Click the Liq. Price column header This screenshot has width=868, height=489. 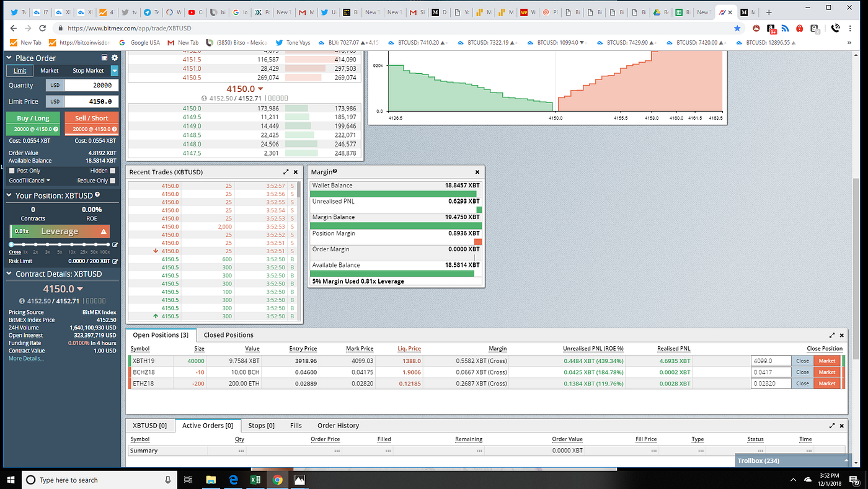pyautogui.click(x=409, y=349)
